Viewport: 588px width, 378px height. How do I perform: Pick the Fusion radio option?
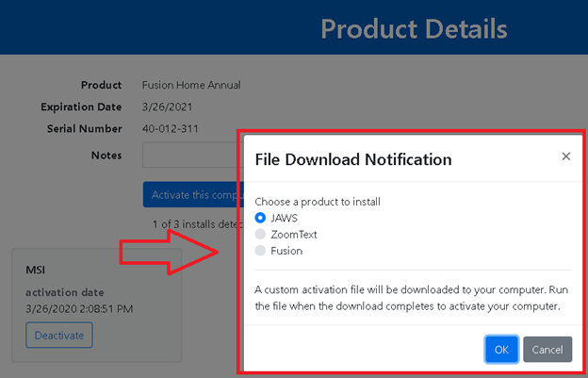tap(261, 251)
